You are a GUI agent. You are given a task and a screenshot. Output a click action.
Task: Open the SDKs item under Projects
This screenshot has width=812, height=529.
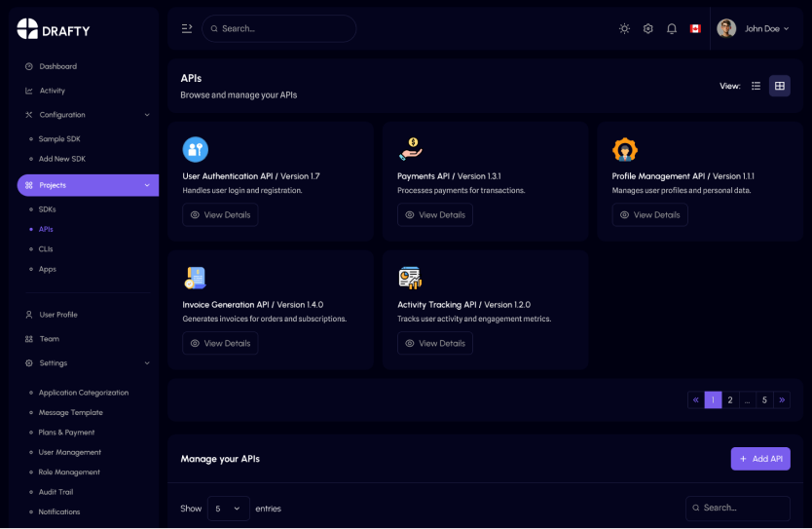(48, 209)
